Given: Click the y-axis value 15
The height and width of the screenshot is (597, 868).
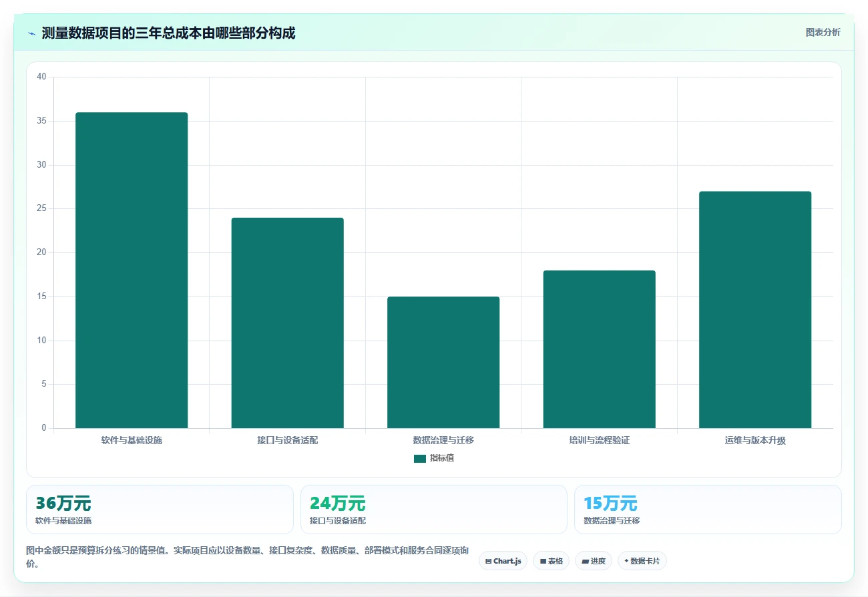Looking at the screenshot, I should click(41, 296).
